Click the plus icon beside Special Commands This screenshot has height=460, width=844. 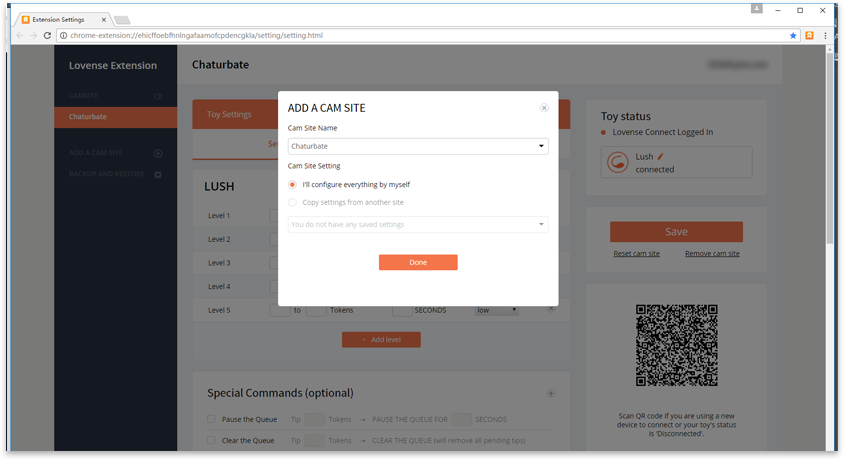pos(550,393)
